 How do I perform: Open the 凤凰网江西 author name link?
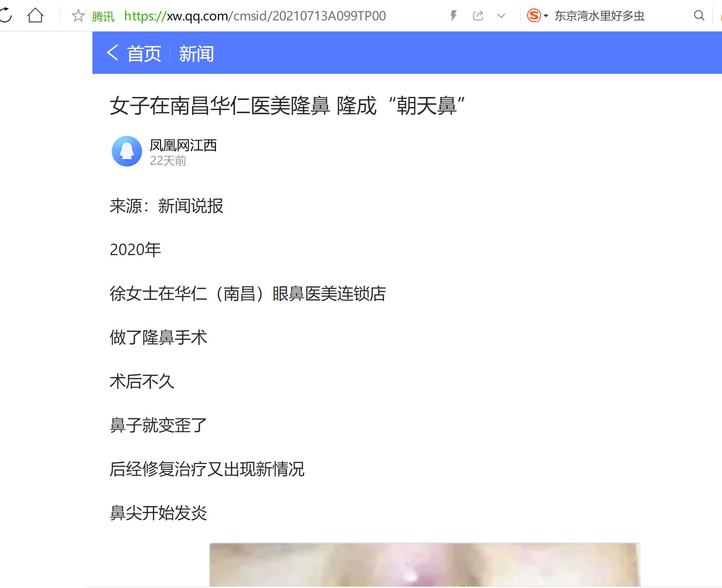[183, 145]
